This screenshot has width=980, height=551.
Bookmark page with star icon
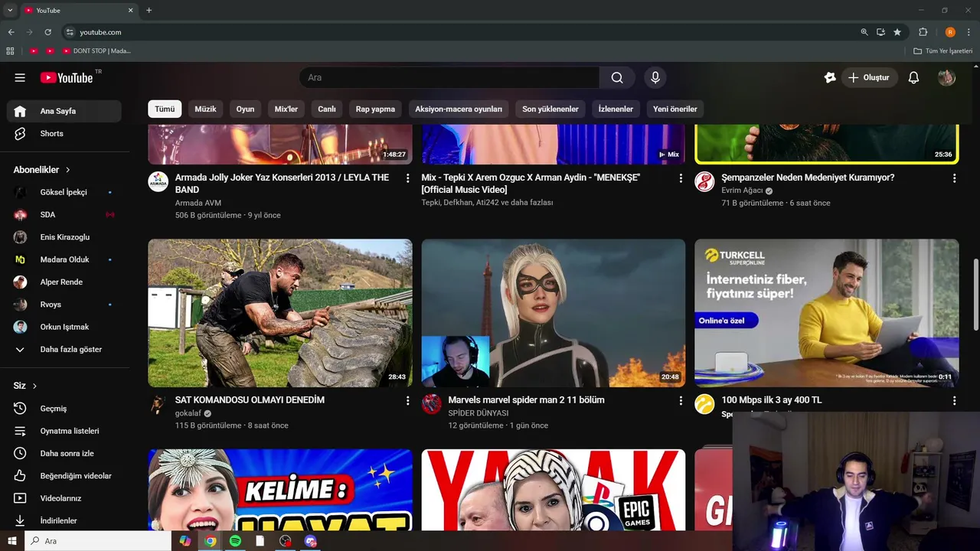[897, 32]
